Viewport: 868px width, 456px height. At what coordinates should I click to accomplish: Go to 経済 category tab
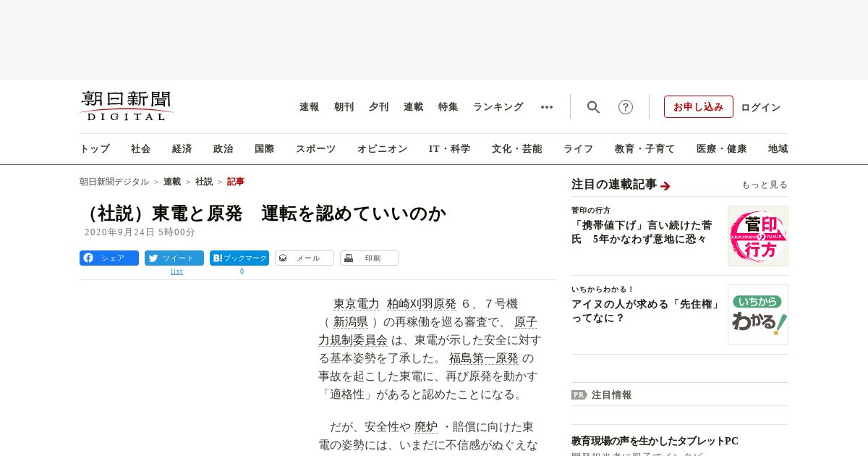[182, 149]
